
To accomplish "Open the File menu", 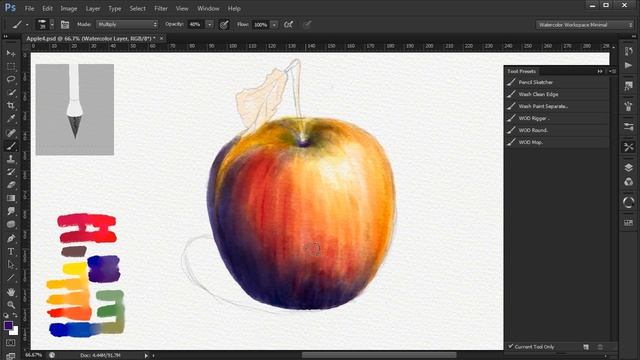I will 29,8.
